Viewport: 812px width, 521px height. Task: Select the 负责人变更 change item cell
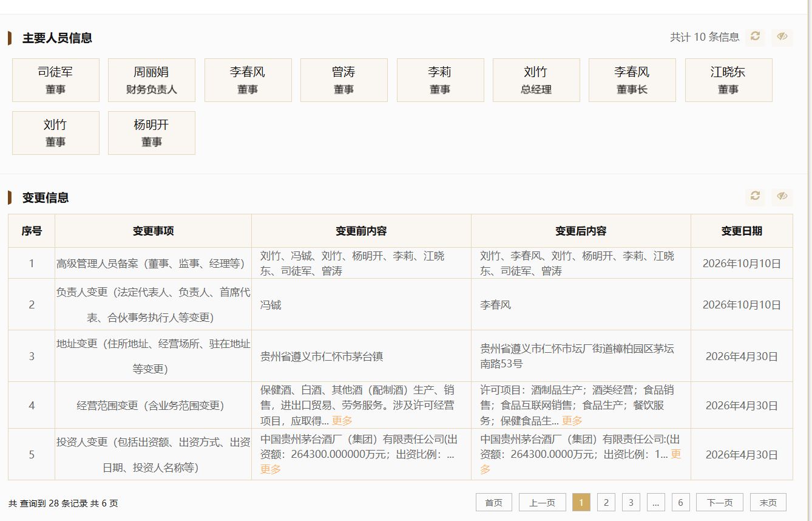[154, 305]
